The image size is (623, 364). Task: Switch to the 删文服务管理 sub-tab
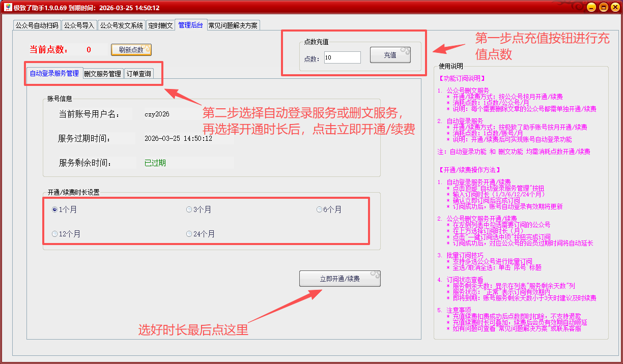coord(103,74)
